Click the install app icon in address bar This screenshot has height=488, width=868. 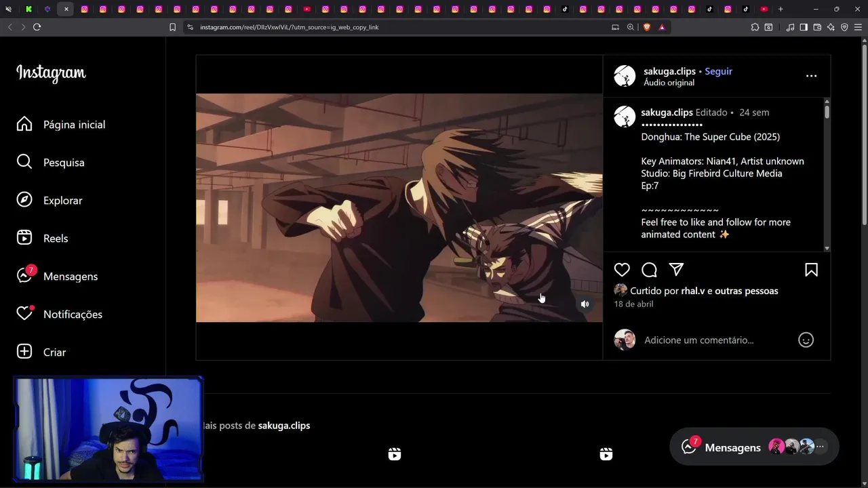pyautogui.click(x=615, y=27)
